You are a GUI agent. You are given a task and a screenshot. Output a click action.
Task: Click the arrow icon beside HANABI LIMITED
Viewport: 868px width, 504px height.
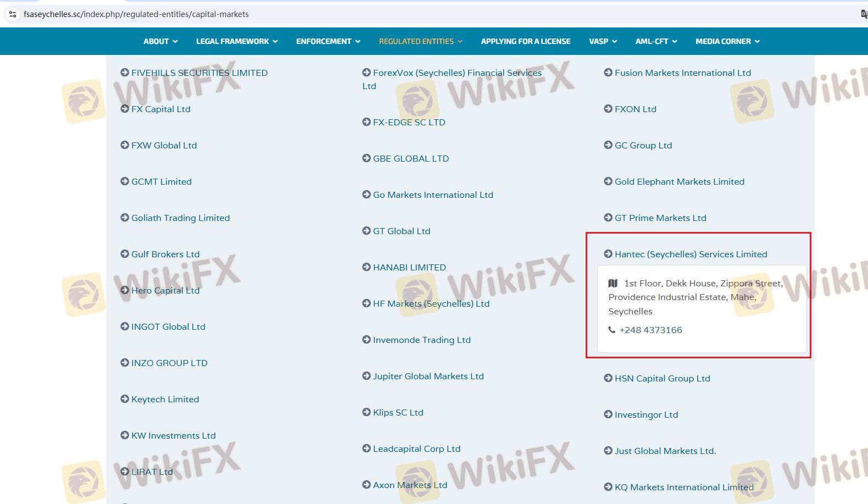[x=366, y=267]
